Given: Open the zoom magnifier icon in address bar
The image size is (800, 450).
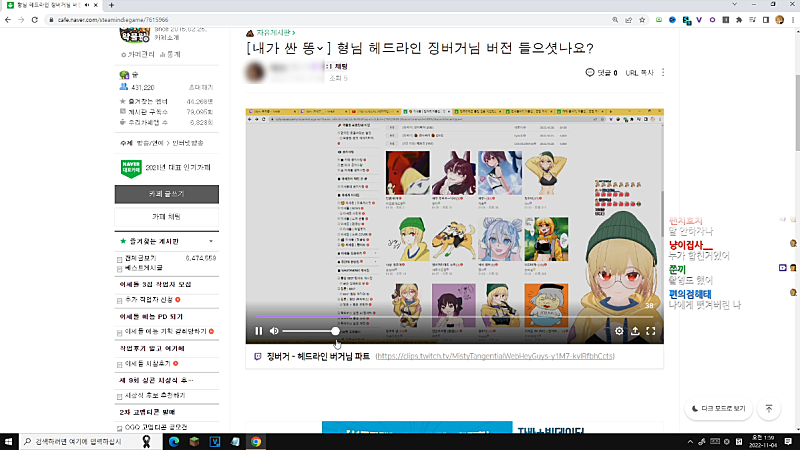Looking at the screenshot, I should coord(615,20).
